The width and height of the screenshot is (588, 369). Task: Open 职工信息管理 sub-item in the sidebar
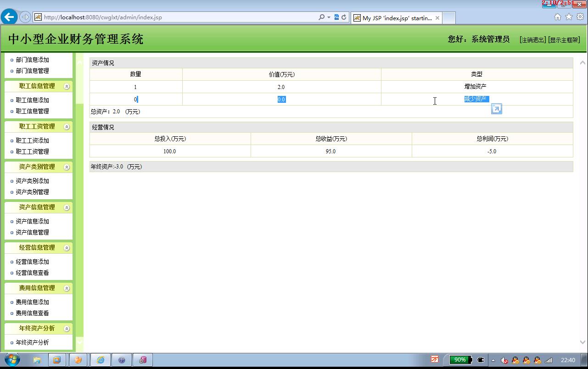[32, 111]
